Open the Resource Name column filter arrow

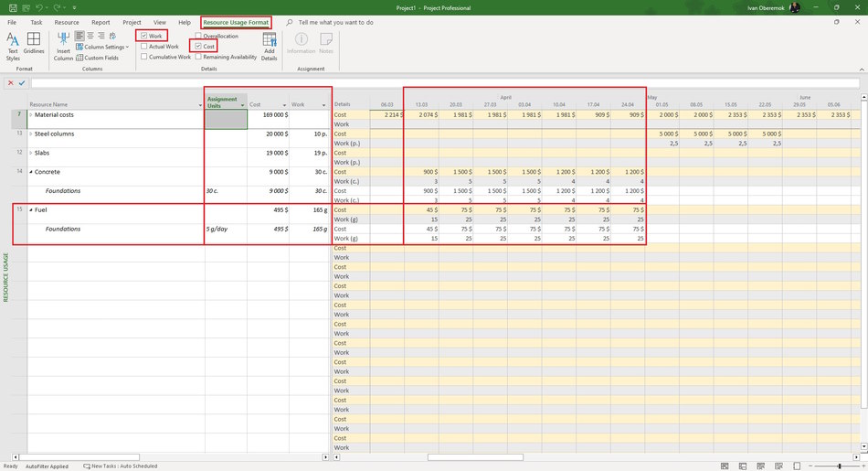200,105
